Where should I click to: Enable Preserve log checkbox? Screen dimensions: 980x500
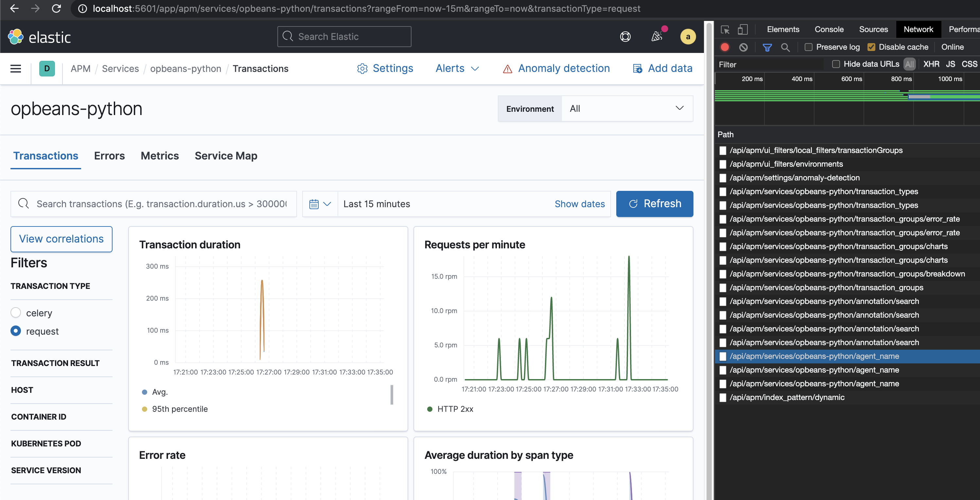(x=808, y=47)
